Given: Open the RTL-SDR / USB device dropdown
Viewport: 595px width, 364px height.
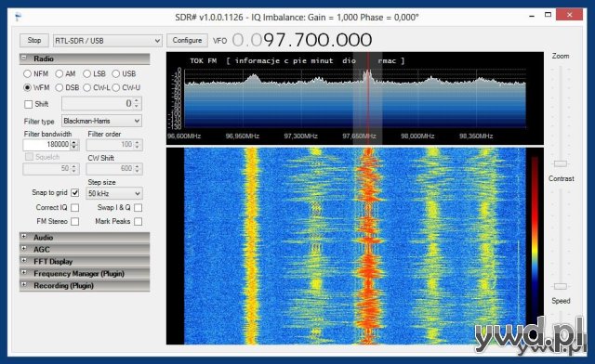Looking at the screenshot, I should click(108, 41).
